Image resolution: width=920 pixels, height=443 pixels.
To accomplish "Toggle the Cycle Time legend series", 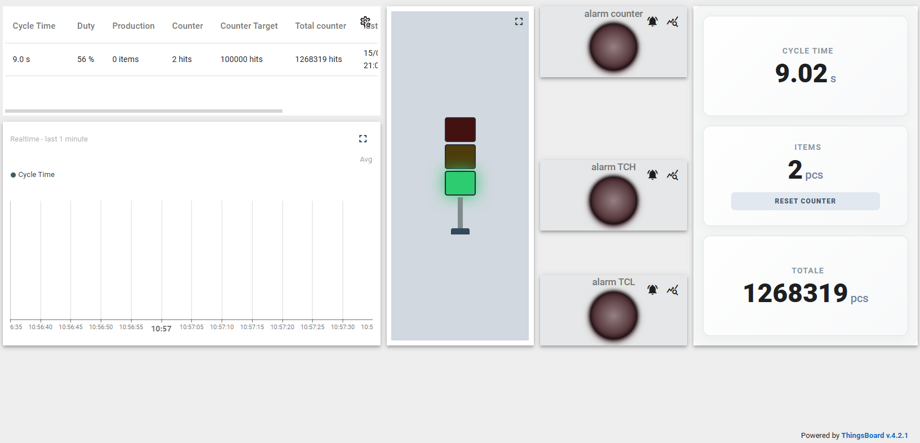I will 33,174.
